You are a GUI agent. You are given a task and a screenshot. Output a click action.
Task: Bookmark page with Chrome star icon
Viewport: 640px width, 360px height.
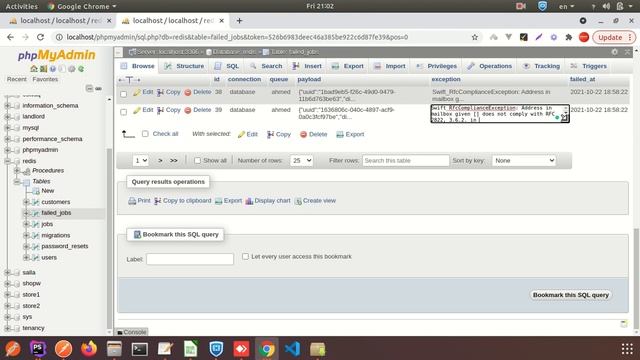[x=475, y=37]
